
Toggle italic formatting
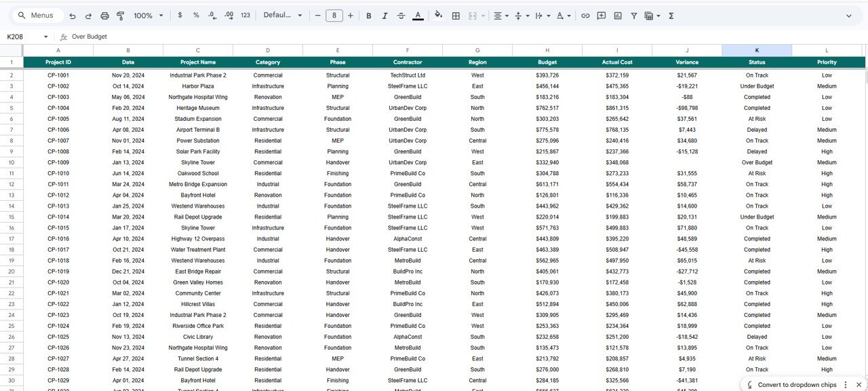pos(384,15)
